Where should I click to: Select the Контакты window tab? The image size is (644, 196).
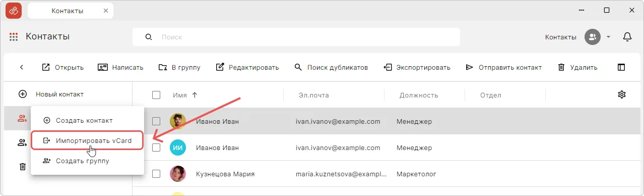71,11
